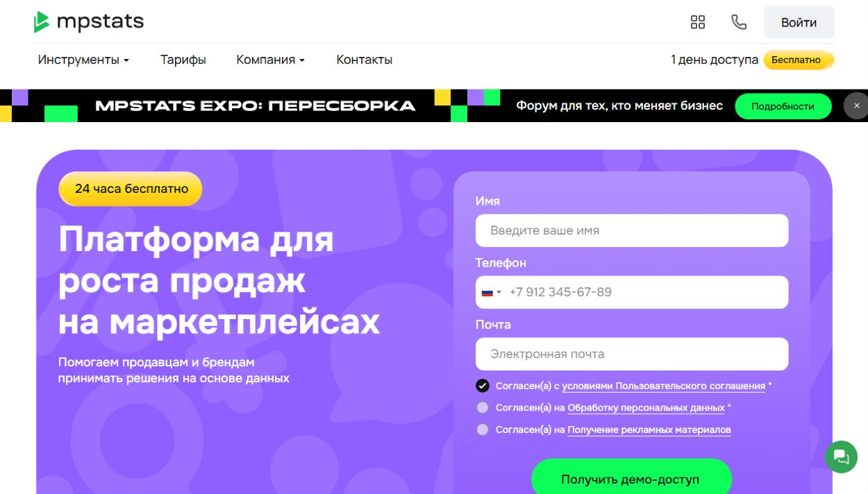The image size is (868, 494).
Task: Check the Обработку персональных данных consent checkbox
Action: pos(483,408)
